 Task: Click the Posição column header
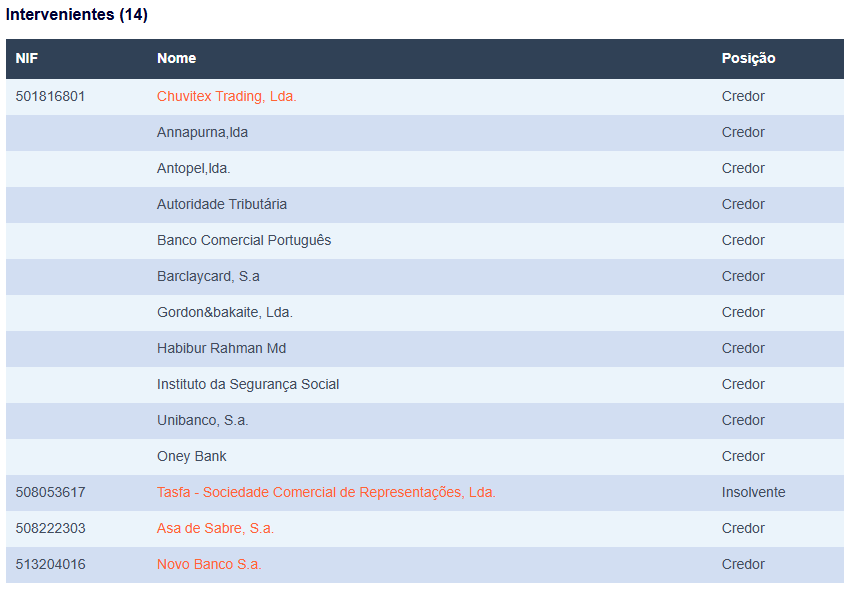[748, 58]
